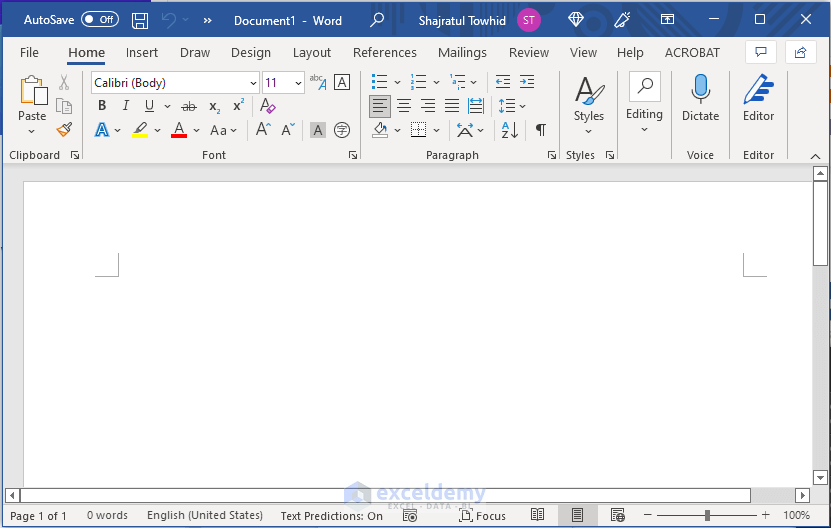This screenshot has width=831, height=528.
Task: Click the yellow text highlight color
Action: click(140, 130)
